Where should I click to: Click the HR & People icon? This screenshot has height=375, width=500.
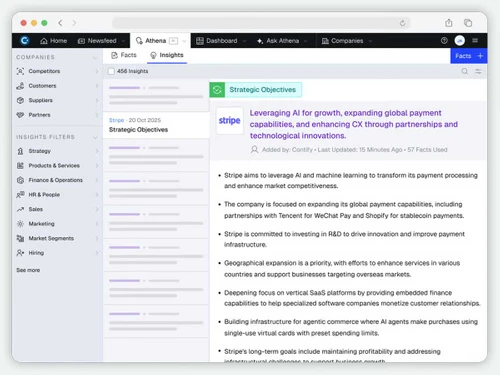click(20, 195)
